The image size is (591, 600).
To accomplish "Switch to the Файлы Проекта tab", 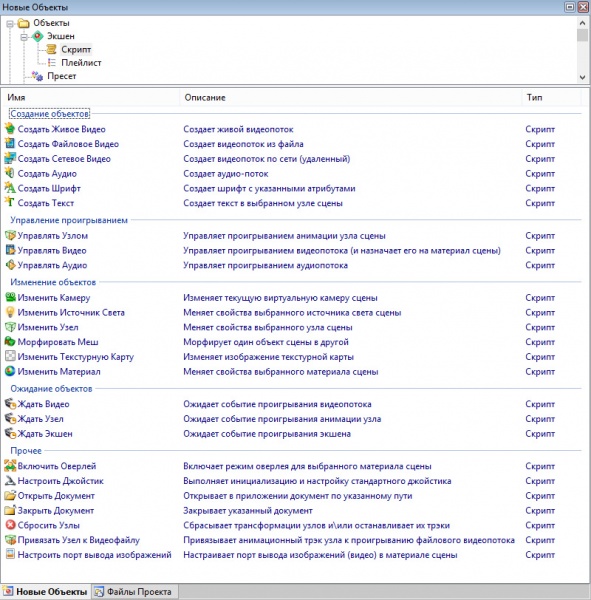I will [135, 592].
